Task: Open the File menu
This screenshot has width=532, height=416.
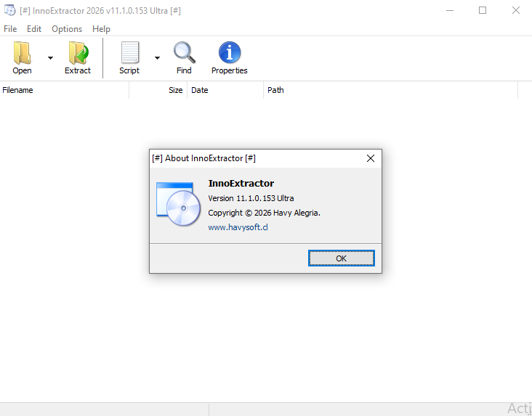Action: pyautogui.click(x=10, y=29)
